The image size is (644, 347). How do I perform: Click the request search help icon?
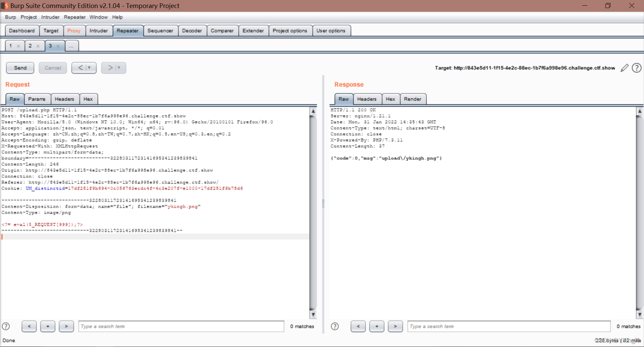6,326
